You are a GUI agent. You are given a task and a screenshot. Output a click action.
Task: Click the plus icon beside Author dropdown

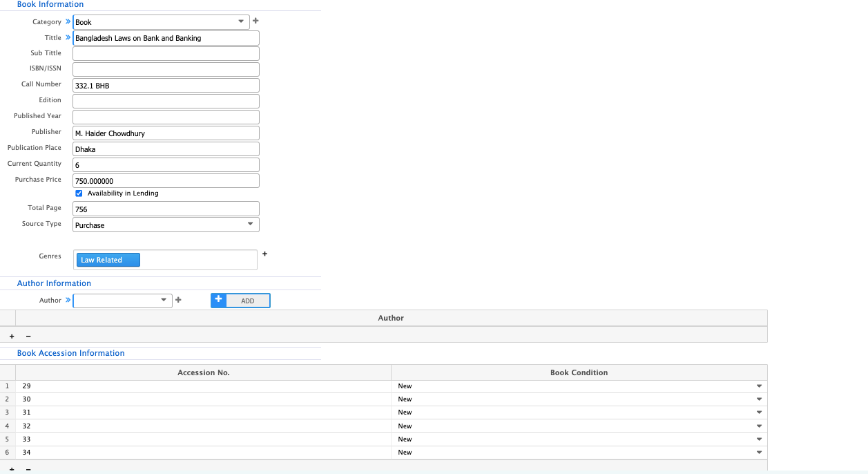178,300
